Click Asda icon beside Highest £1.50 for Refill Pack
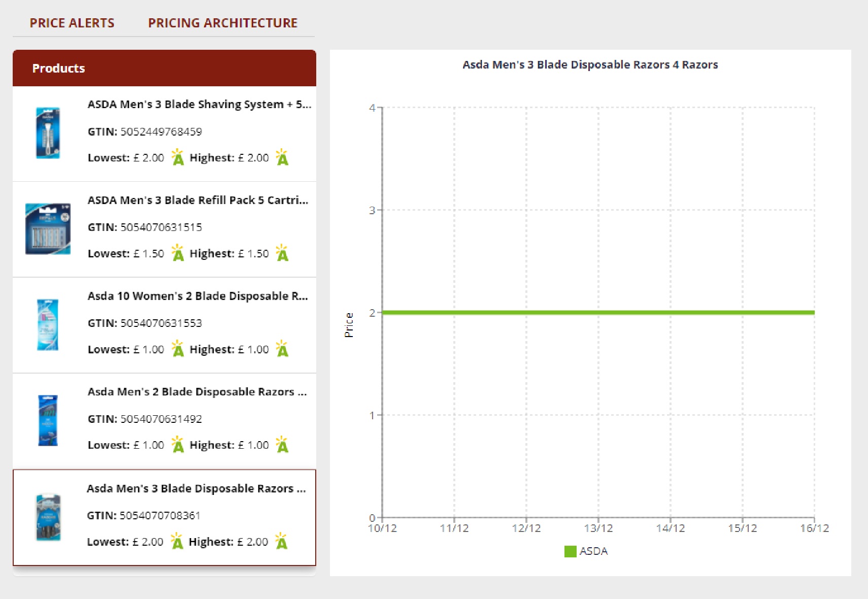The image size is (868, 599). 282,253
